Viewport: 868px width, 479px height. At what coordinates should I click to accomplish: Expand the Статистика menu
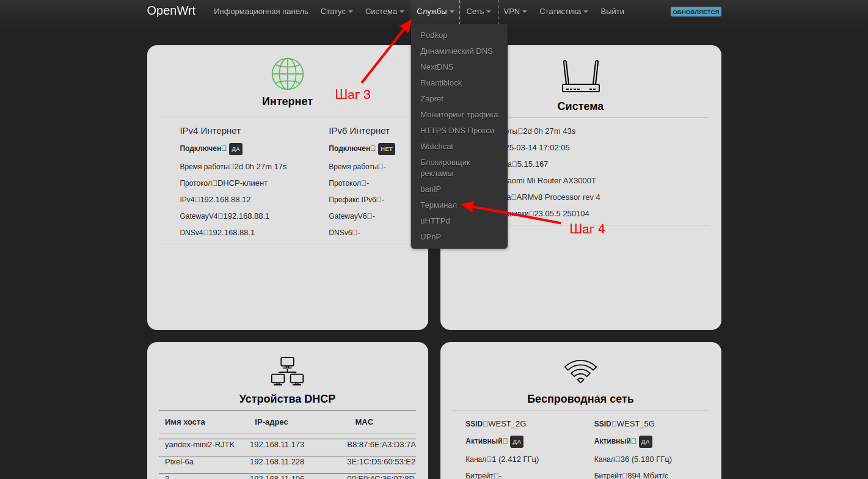tap(564, 11)
